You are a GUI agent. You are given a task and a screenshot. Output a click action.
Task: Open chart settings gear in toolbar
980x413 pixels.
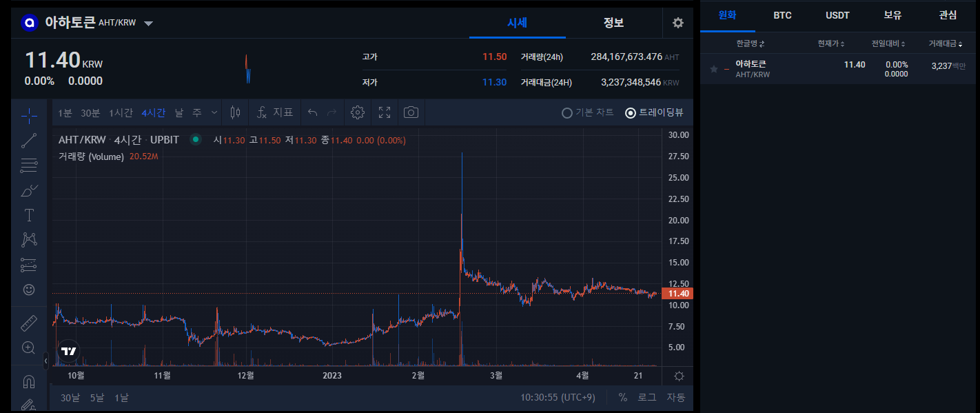(357, 112)
